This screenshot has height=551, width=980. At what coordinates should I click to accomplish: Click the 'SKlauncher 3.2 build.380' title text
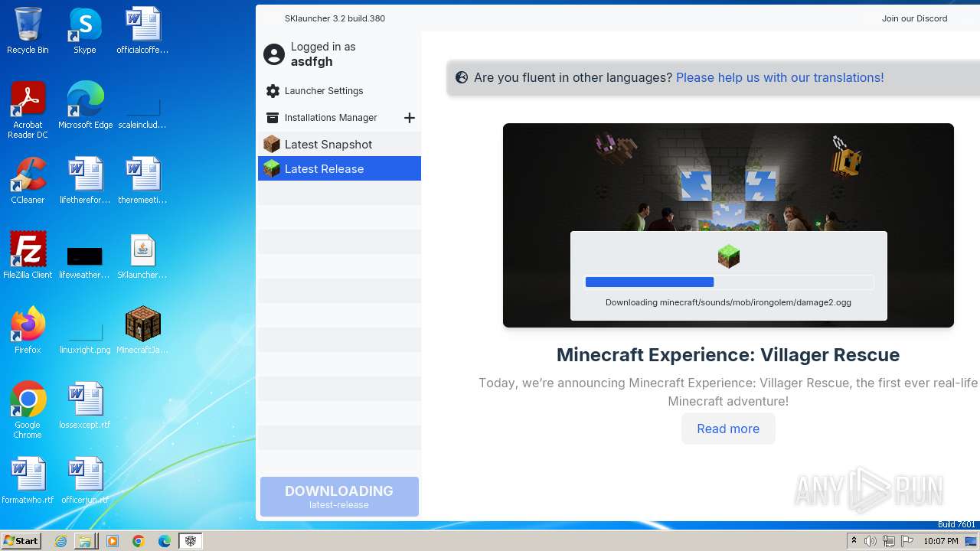click(335, 18)
